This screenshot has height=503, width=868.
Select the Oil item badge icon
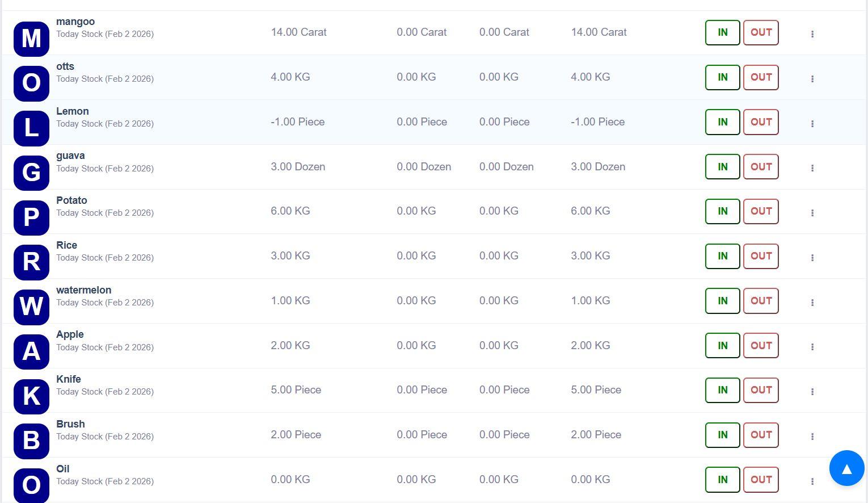coord(31,485)
